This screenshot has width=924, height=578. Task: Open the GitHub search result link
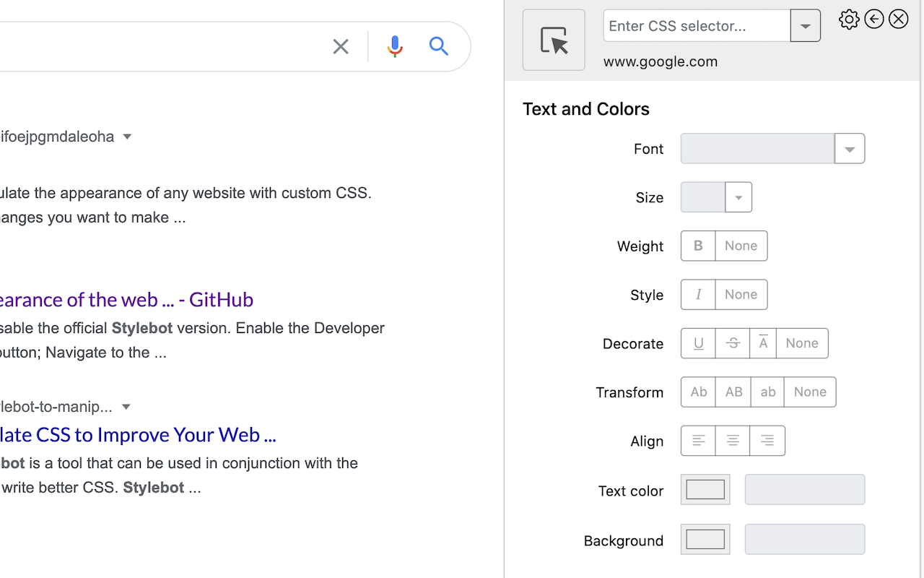(128, 299)
